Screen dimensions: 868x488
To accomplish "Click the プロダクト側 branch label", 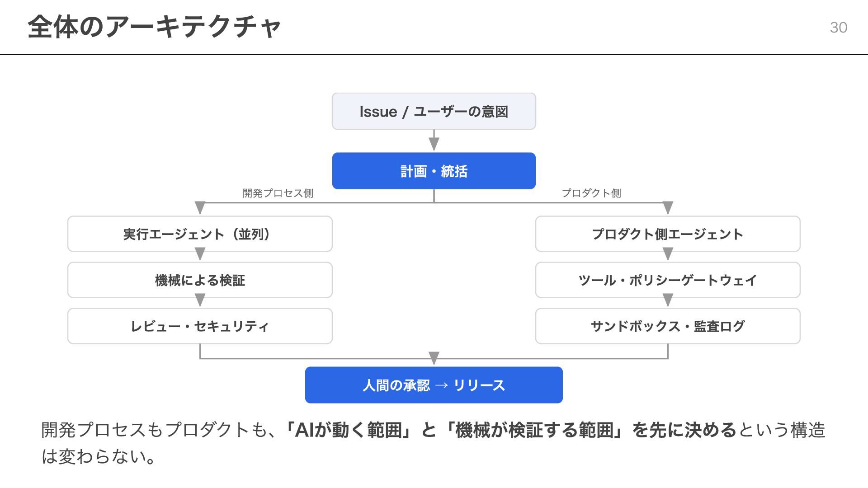I will click(x=591, y=193).
